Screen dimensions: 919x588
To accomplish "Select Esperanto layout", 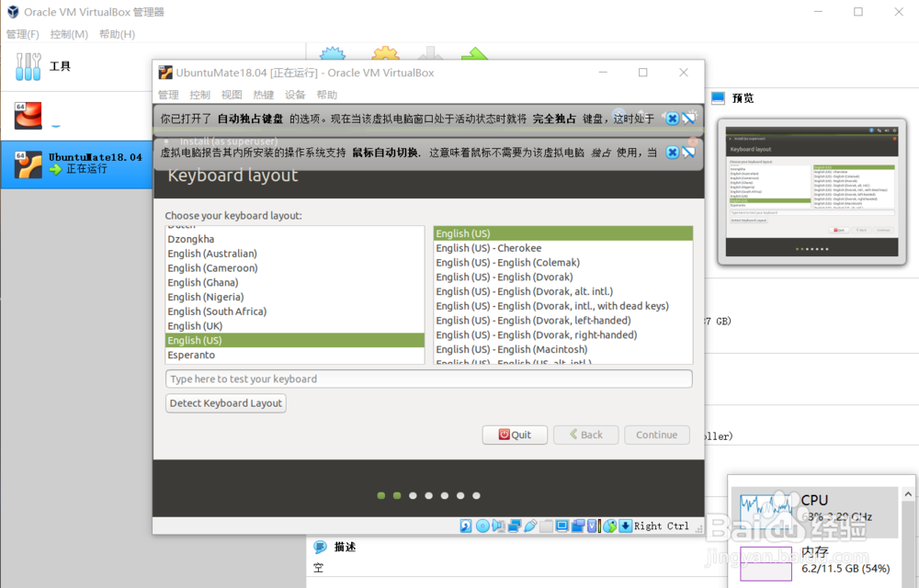I will coord(295,355).
